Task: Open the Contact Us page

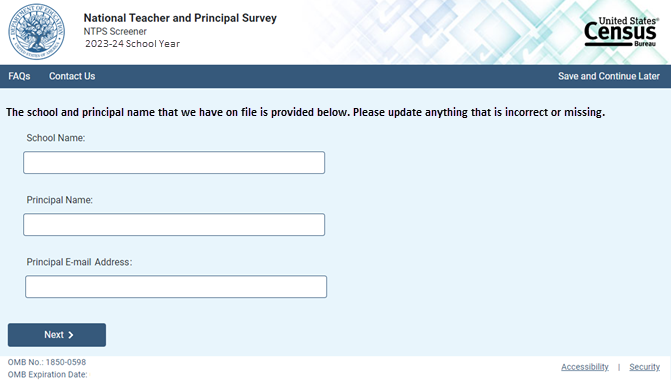Action: (72, 76)
